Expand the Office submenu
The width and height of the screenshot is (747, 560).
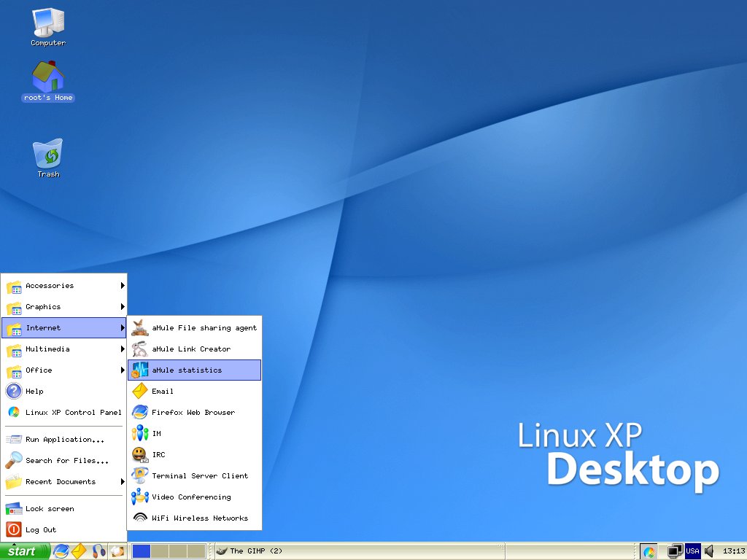(64, 370)
